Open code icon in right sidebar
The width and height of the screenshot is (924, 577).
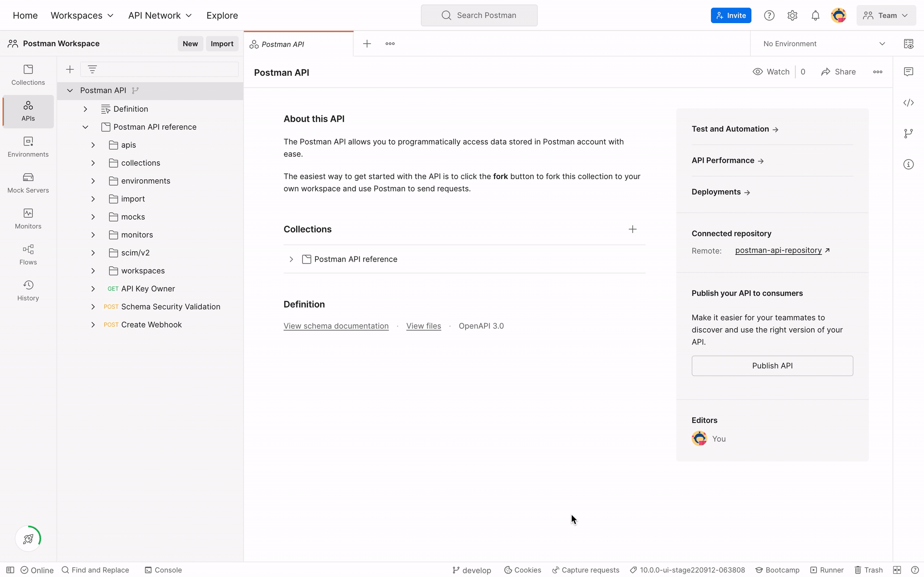[x=908, y=103]
